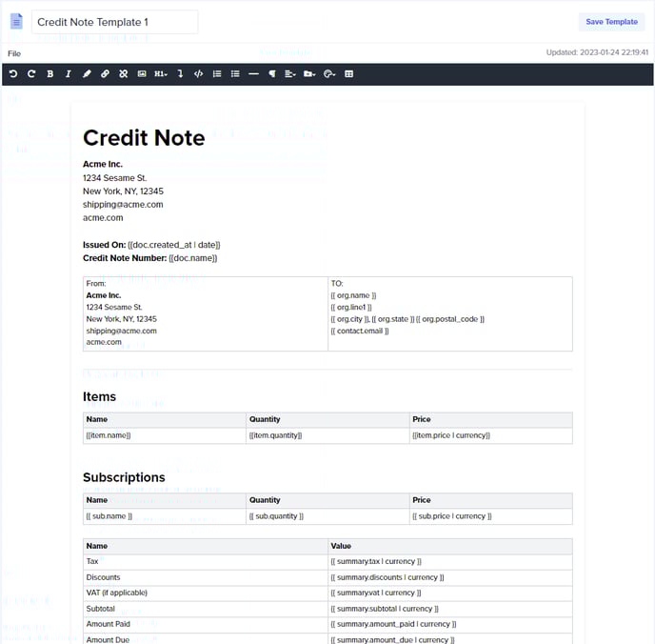
Task: Insert a horizontal rule line
Action: pos(253,74)
